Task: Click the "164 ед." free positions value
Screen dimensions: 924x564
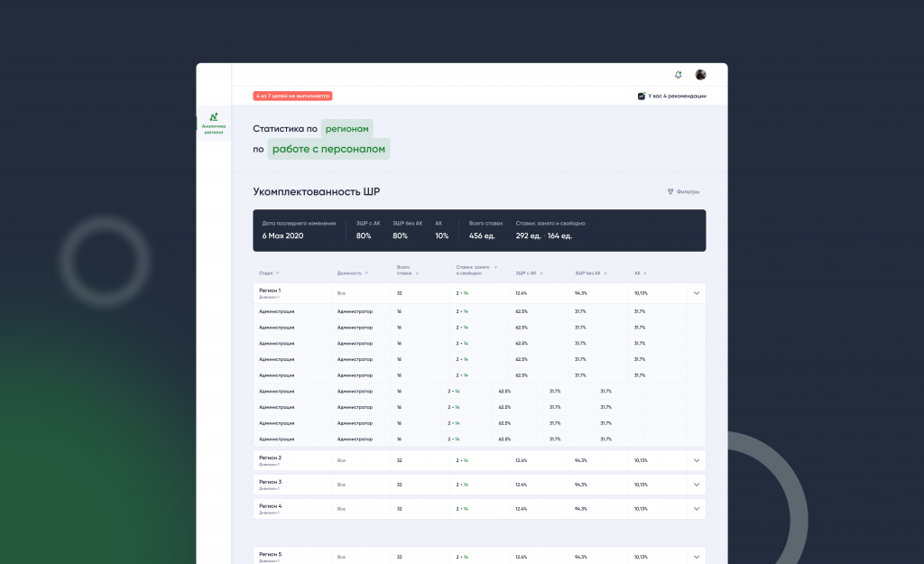Action: point(559,236)
